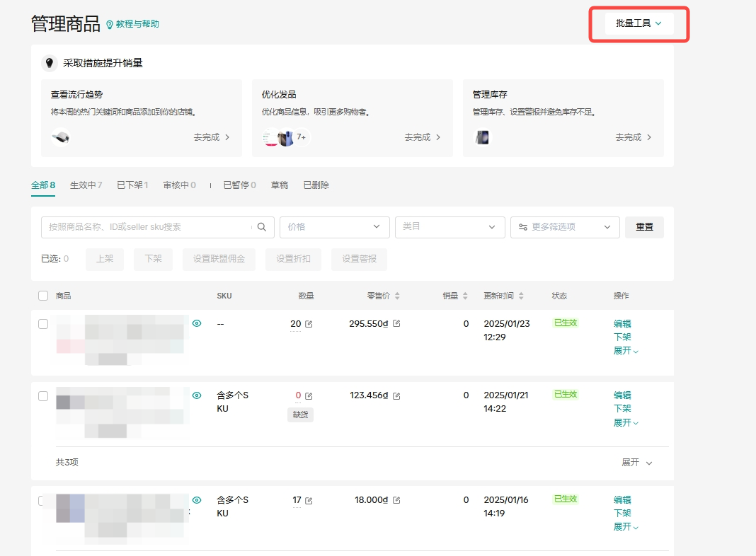The height and width of the screenshot is (556, 756).
Task: Click the 重置 button
Action: click(644, 227)
